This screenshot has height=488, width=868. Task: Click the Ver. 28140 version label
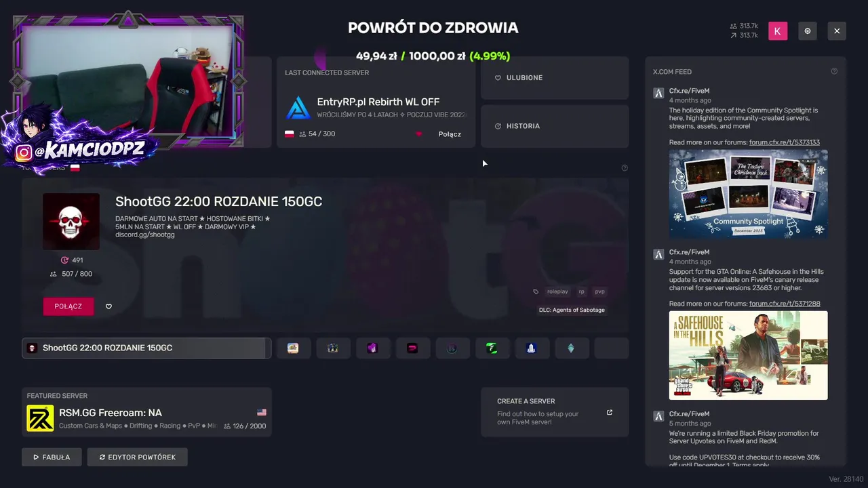click(x=846, y=479)
